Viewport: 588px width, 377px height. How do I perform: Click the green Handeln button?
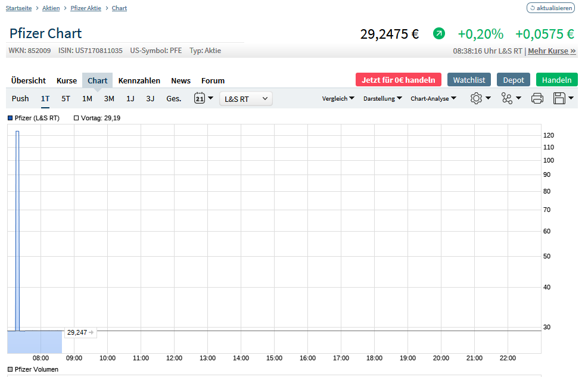point(556,80)
